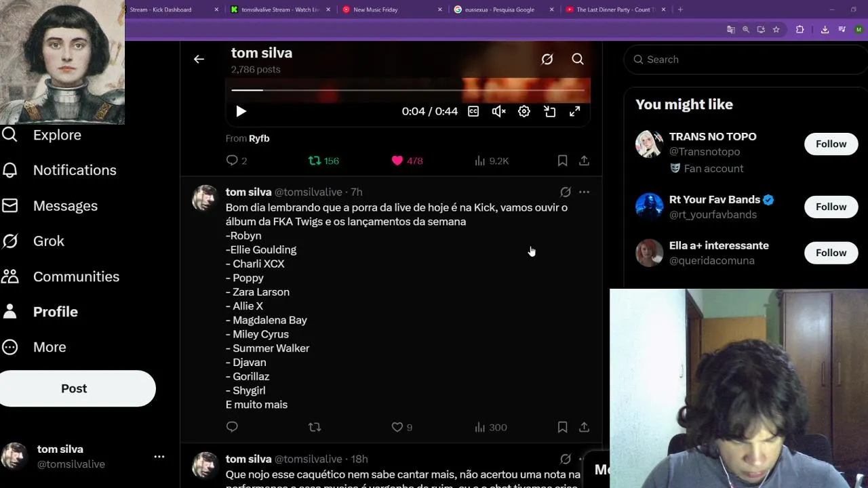Close the New Music Friday tab
This screenshot has width=868, height=488.
click(x=440, y=9)
